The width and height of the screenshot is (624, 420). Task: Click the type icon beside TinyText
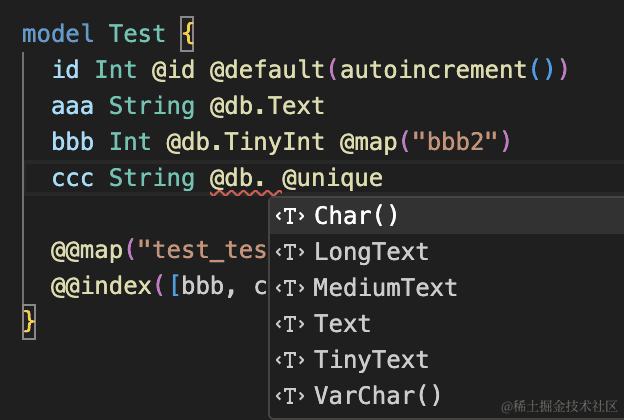(x=290, y=360)
